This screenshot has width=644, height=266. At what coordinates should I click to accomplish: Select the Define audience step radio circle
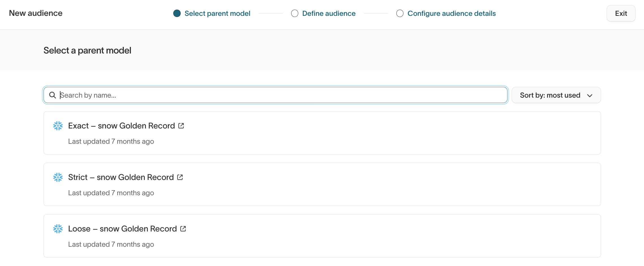coord(295,13)
